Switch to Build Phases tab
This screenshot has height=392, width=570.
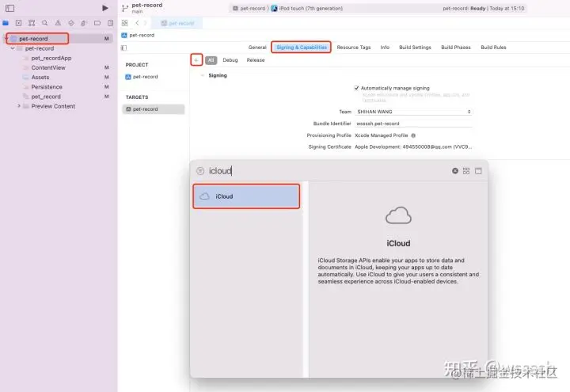456,48
